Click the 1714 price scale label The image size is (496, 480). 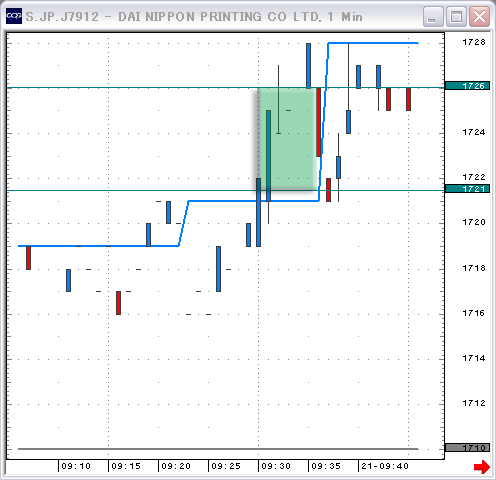474,358
